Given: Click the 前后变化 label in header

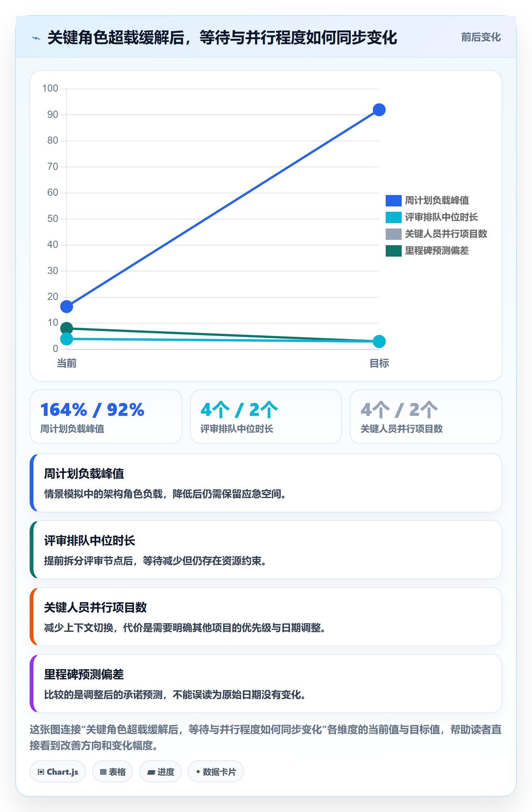Looking at the screenshot, I should pyautogui.click(x=481, y=37).
